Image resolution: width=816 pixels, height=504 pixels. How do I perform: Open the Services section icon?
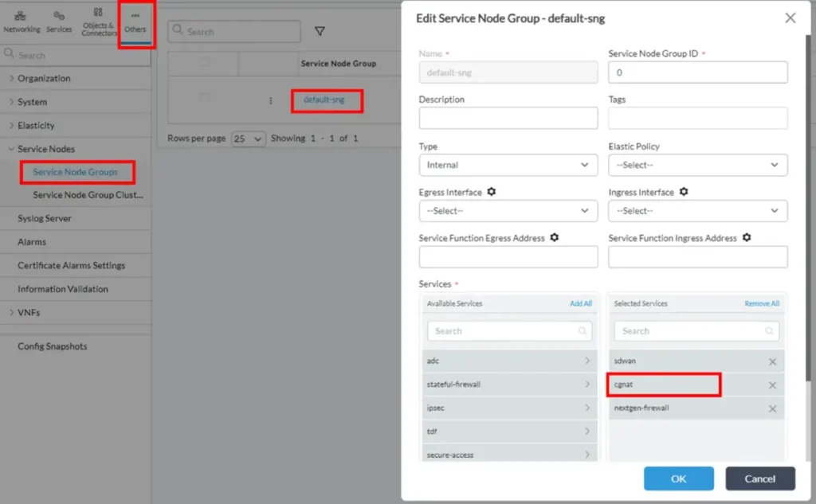59,21
